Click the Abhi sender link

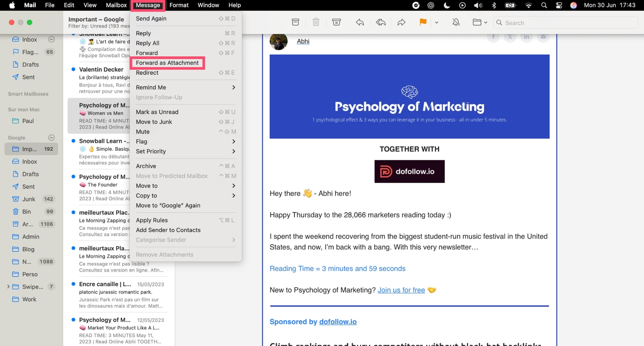pos(303,41)
